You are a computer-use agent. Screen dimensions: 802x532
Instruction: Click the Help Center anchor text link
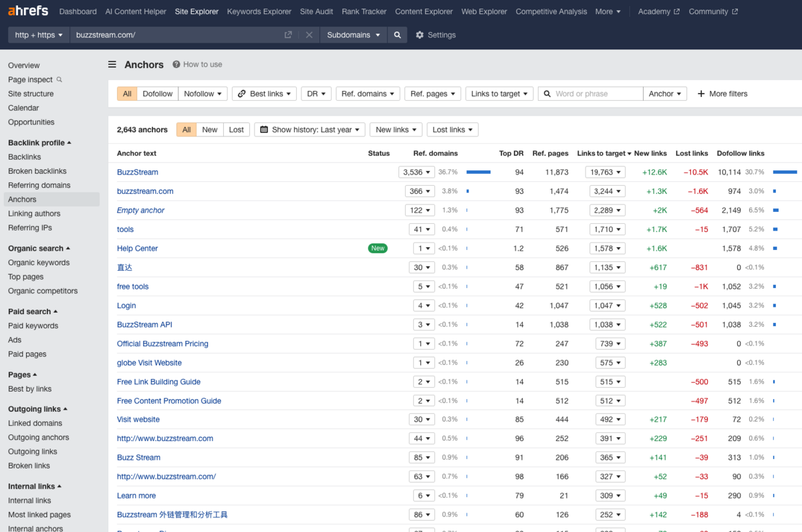point(137,248)
